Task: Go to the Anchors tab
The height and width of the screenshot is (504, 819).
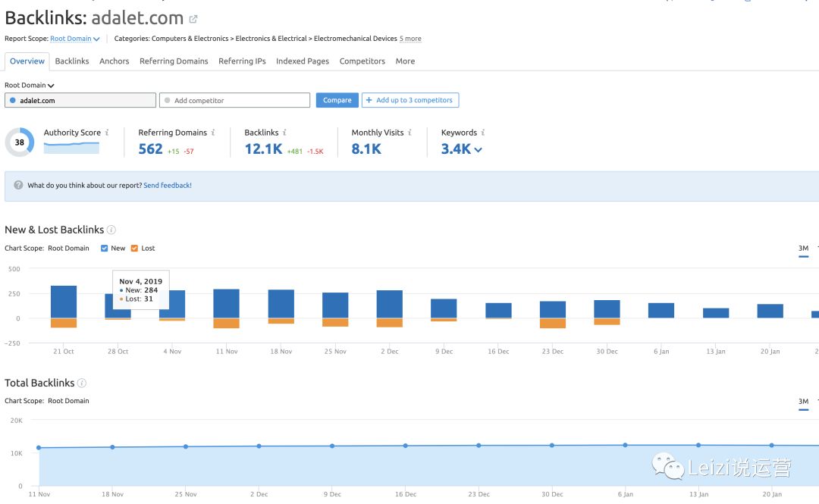Action: pos(115,61)
